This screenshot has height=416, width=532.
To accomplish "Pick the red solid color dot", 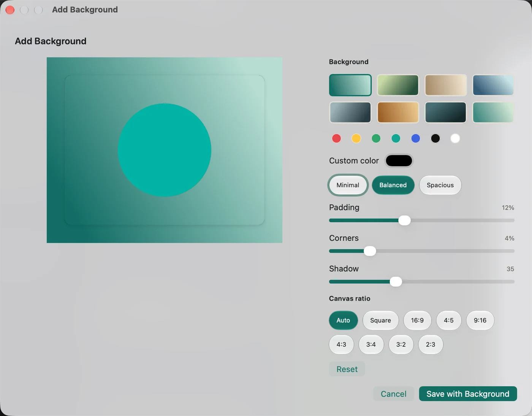I will [336, 138].
